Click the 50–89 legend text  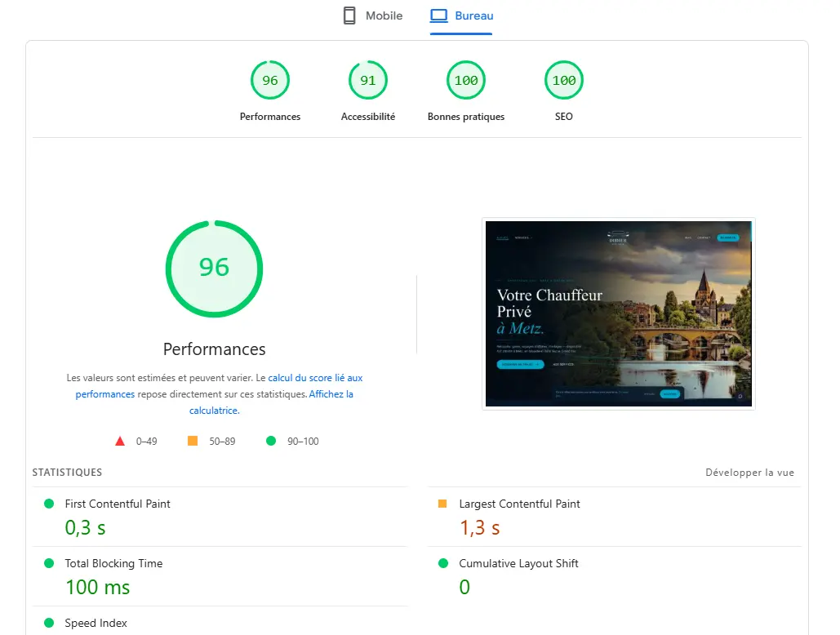(222, 442)
